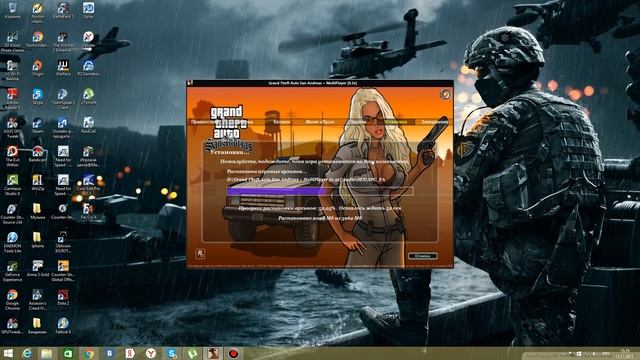Open the Корзина recycle bin desktop icon
Screen dimensions: 640x360
[x=12, y=10]
